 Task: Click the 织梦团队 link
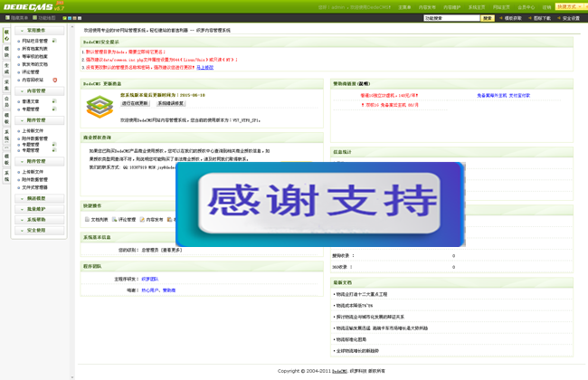pos(150,279)
